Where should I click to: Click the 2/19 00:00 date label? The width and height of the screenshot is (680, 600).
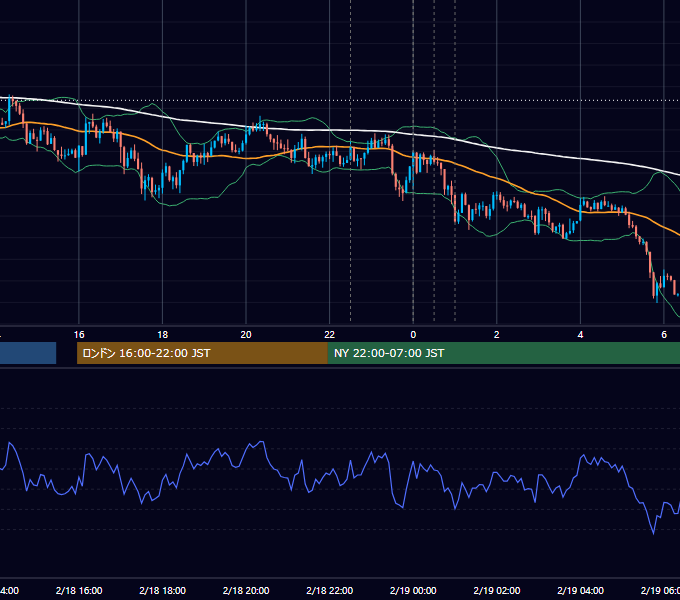[413, 590]
